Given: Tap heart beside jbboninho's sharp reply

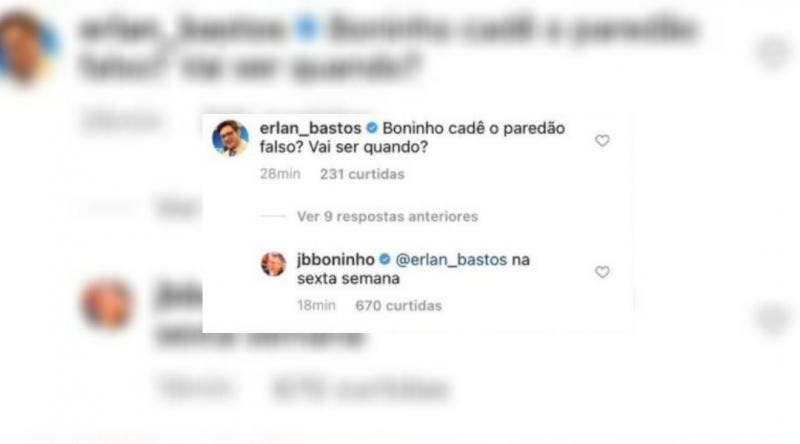Looking at the screenshot, I should pyautogui.click(x=602, y=272).
